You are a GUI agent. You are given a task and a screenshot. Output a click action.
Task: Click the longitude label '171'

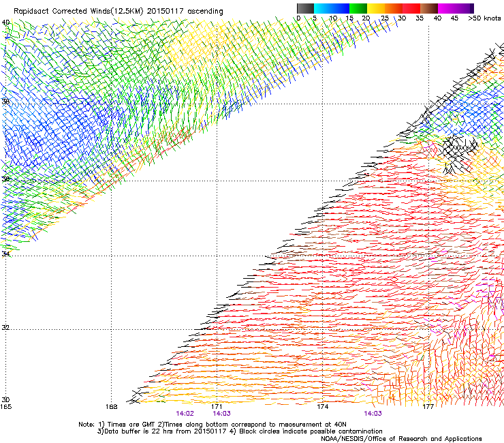[x=217, y=407]
